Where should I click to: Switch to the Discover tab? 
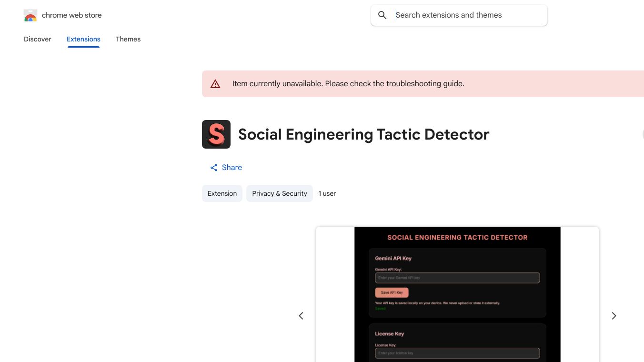point(38,39)
